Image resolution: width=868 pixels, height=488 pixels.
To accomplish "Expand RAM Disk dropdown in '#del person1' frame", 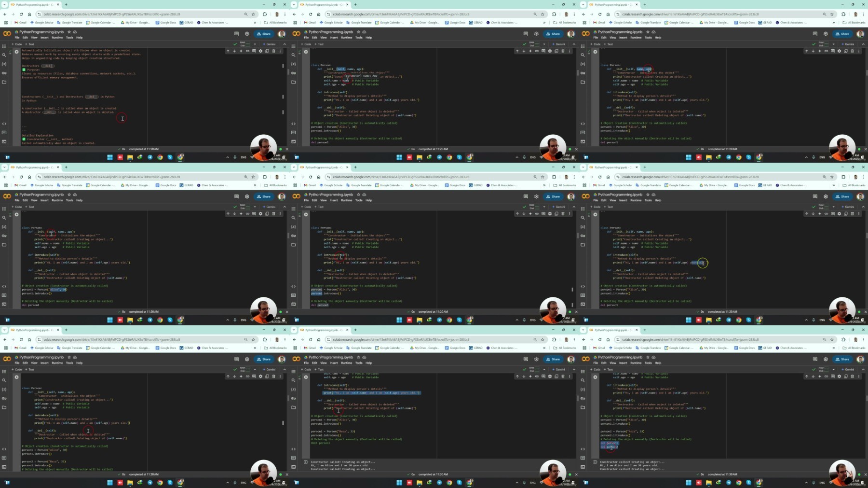I will pos(544,369).
